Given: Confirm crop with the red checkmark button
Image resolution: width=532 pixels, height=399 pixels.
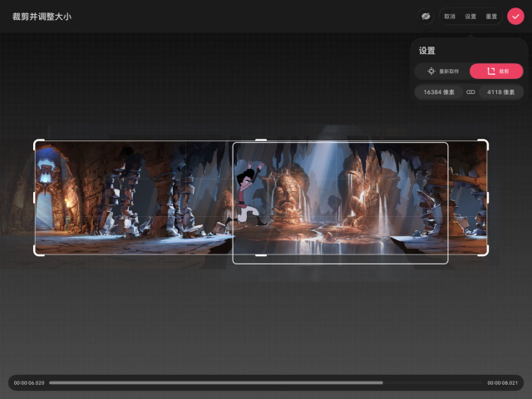Looking at the screenshot, I should pyautogui.click(x=515, y=17).
